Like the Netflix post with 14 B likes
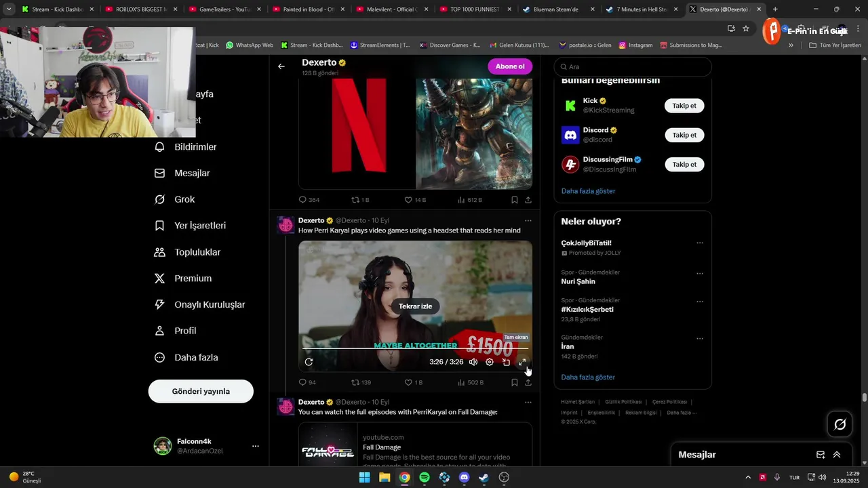This screenshot has height=488, width=868. (408, 200)
